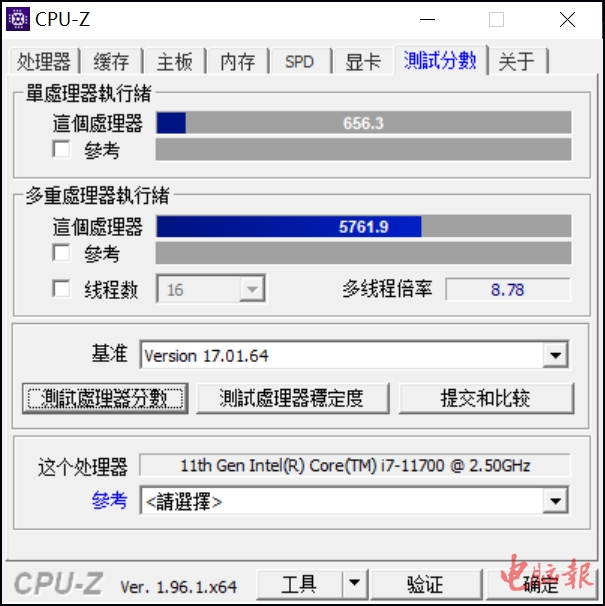Click the CPU-Z app icon in title bar
The width and height of the screenshot is (605, 606).
tap(18, 19)
